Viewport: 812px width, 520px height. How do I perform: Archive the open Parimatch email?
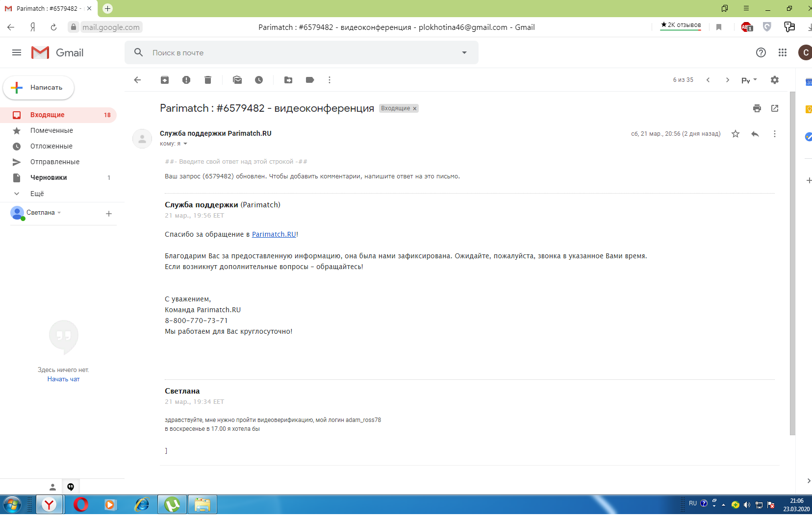click(x=165, y=80)
